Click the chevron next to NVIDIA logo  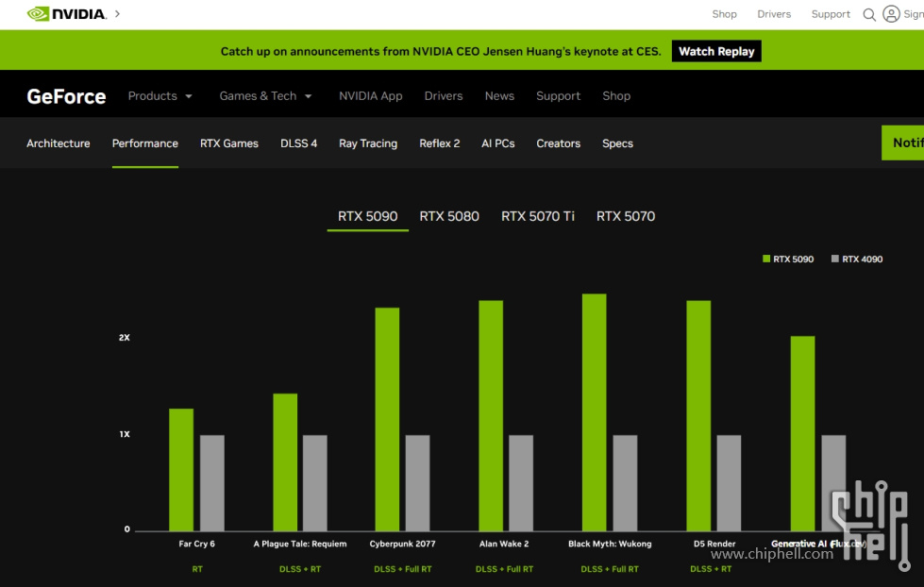coord(117,13)
